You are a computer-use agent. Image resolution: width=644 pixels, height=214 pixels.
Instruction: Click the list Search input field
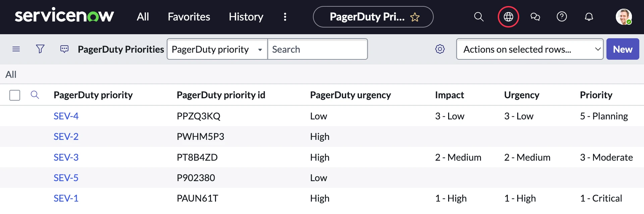pos(317,49)
